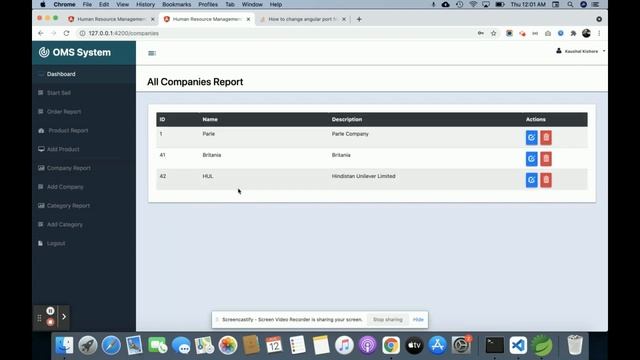Open Safari from the dock
Viewport: 640px width, 360px height.
click(111, 345)
